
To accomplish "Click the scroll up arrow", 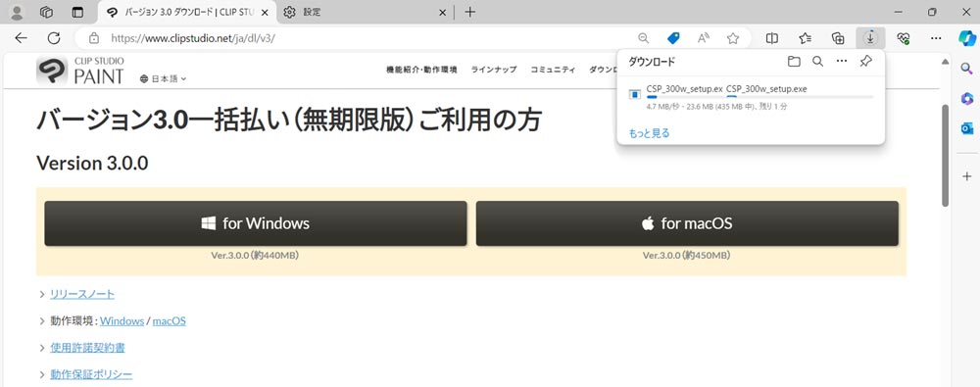I will tap(945, 62).
